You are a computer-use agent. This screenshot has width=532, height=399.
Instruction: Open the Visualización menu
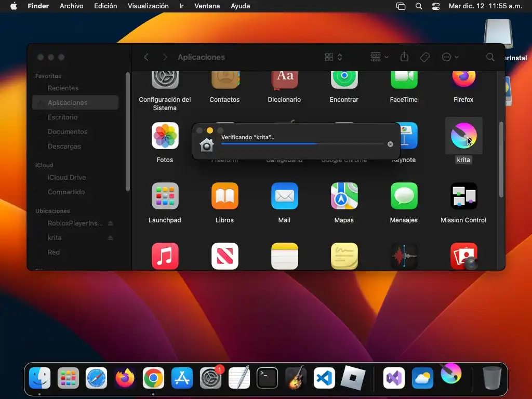coord(148,6)
